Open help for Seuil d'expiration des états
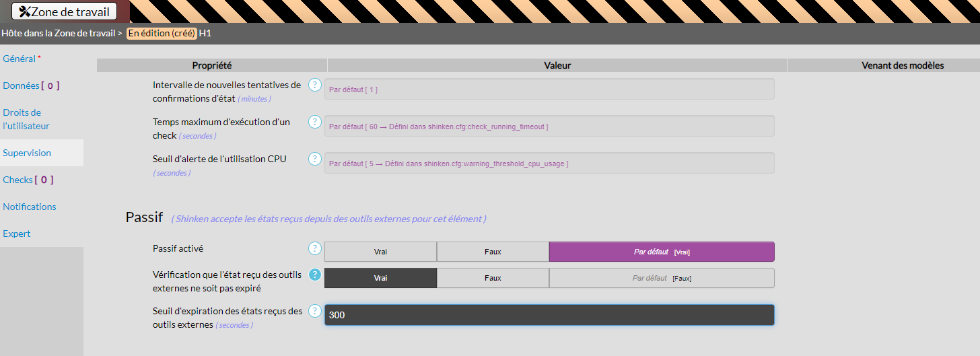The width and height of the screenshot is (980, 356). pyautogui.click(x=314, y=311)
